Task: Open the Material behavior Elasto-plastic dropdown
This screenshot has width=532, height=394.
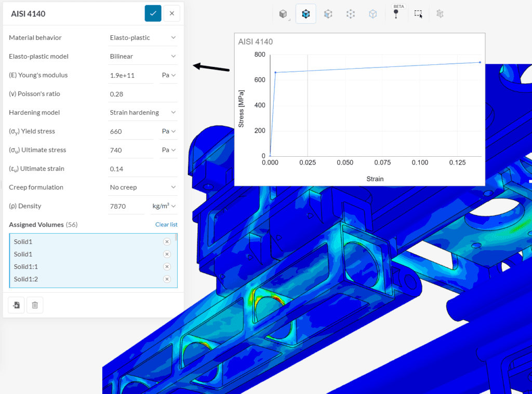Action: (x=143, y=37)
